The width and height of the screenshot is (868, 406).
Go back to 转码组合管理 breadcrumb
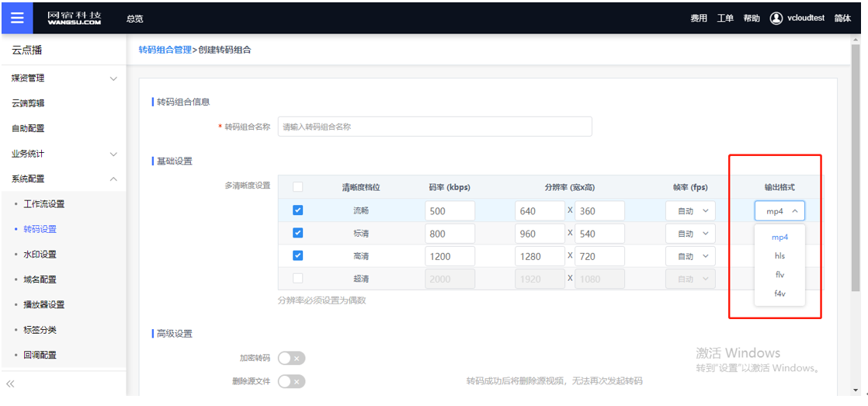tap(165, 50)
